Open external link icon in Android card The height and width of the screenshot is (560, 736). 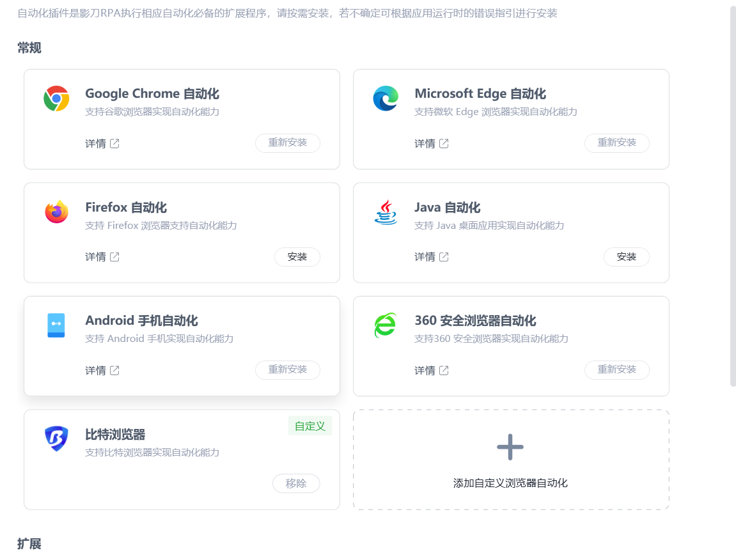pos(114,370)
